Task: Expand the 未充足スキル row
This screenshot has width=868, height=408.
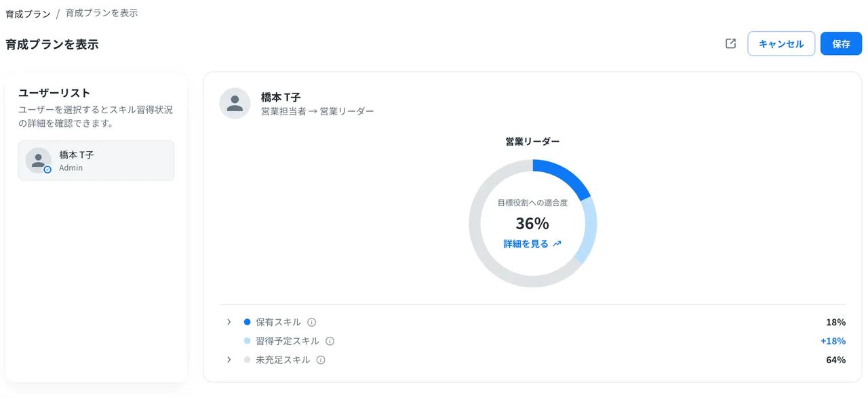Action: coord(229,359)
